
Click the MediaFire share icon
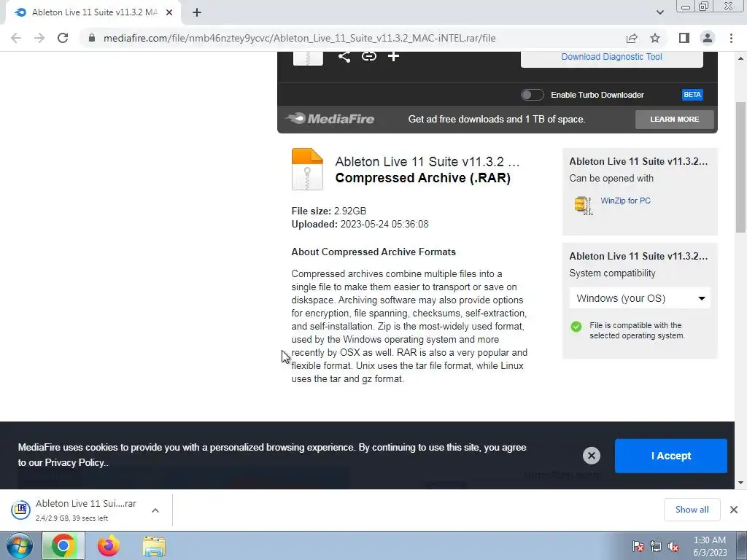point(344,57)
